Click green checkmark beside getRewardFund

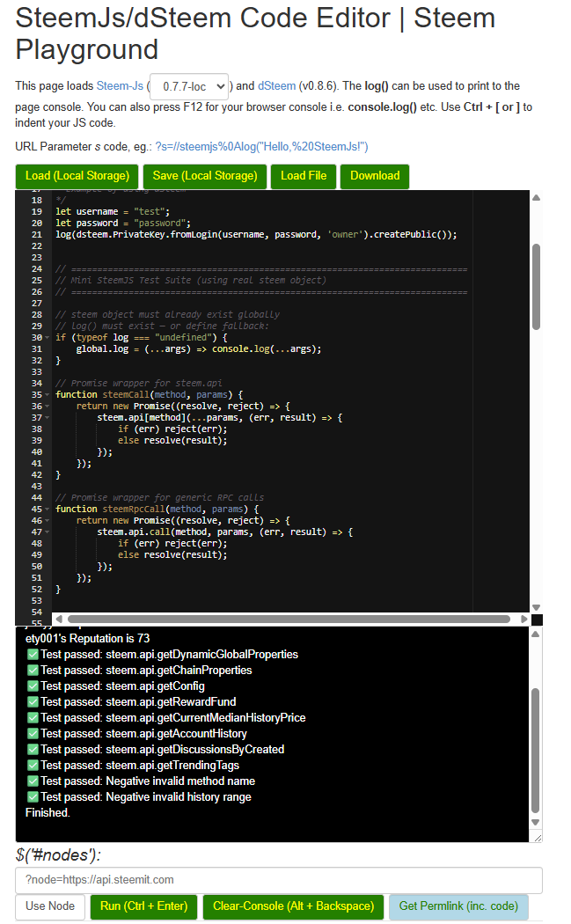[33, 702]
